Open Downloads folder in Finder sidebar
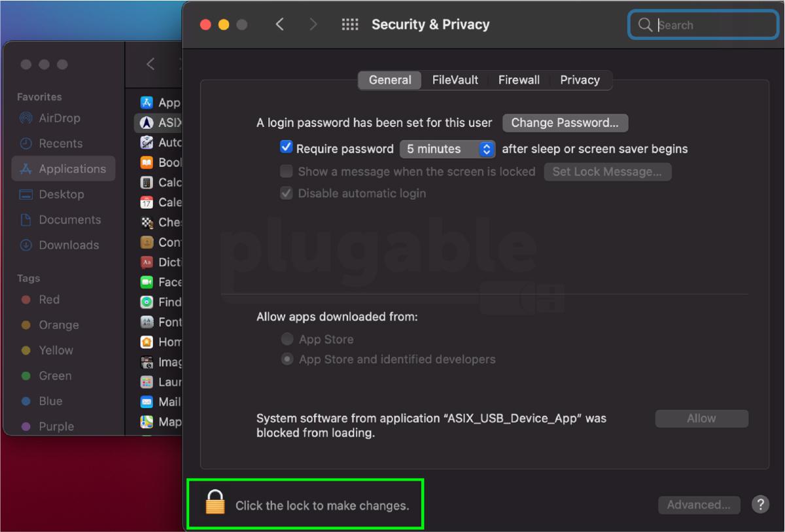 [x=69, y=245]
